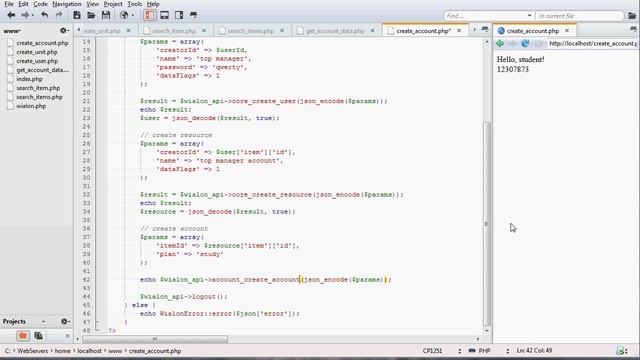The image size is (640, 360).
Task: Click the editor horizontal scrollbar thumb
Action: (155, 339)
